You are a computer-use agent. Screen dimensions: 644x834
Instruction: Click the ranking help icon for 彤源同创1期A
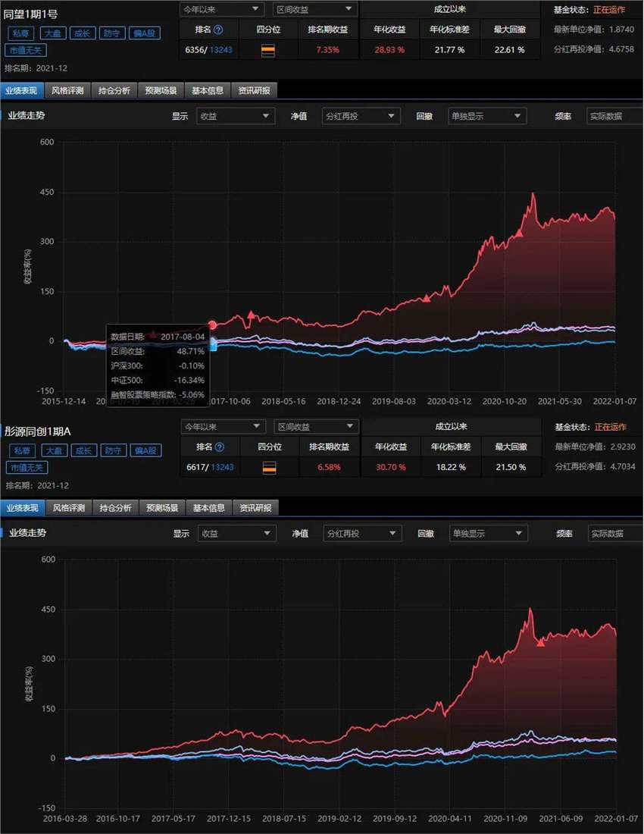click(219, 447)
